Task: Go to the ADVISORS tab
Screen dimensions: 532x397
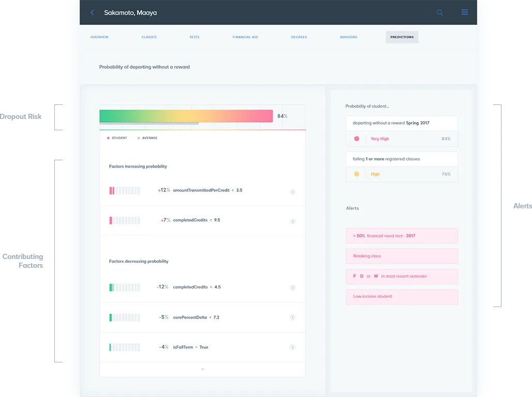Action: coord(348,37)
